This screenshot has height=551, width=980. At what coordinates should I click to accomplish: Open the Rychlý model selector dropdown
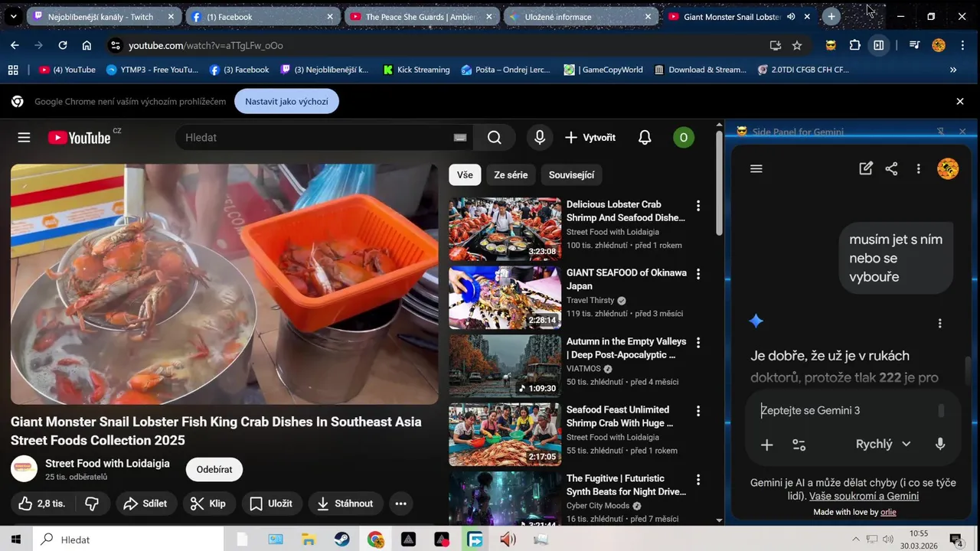pyautogui.click(x=883, y=444)
